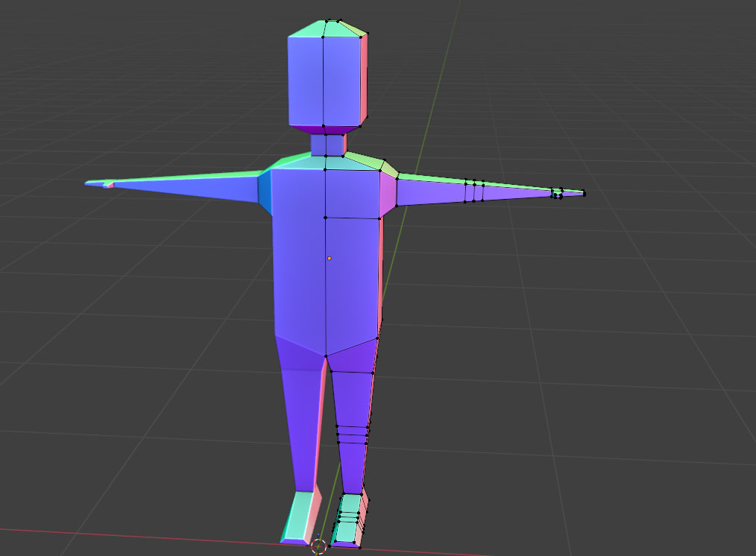This screenshot has height=556, width=756.
Task: Click the vertex at the fingertip with vertices
Action: tap(584, 195)
